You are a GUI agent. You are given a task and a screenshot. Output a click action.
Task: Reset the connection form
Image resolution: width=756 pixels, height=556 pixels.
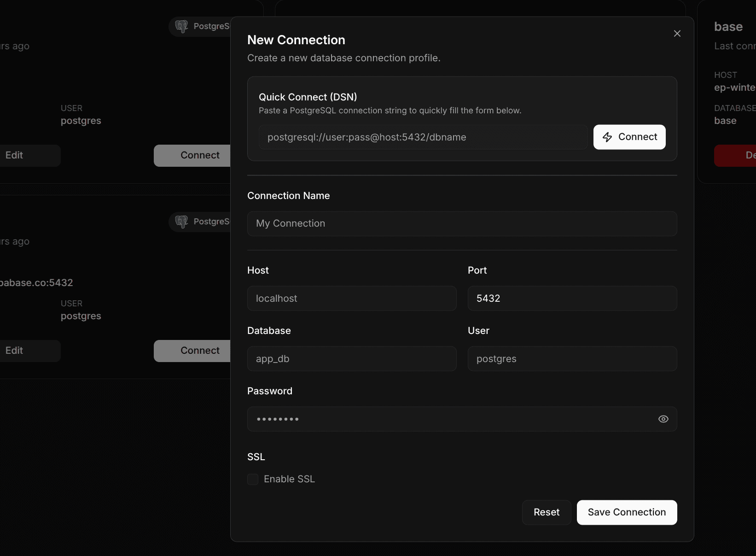coord(546,512)
